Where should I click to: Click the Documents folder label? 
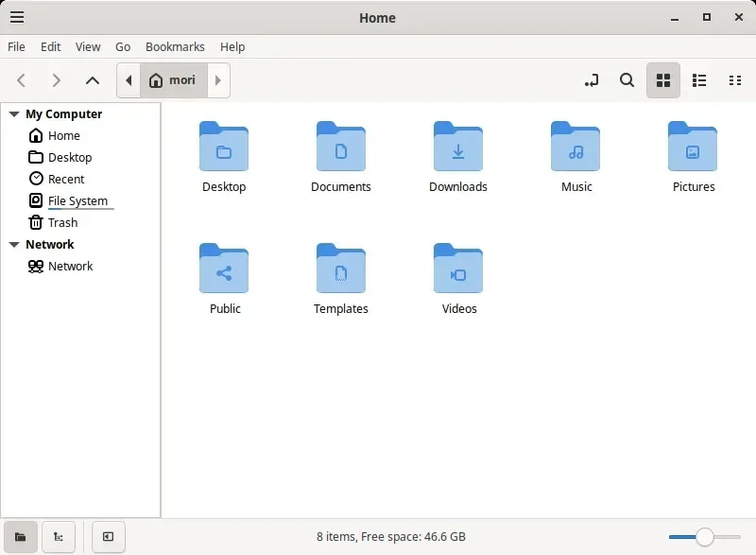pos(341,186)
